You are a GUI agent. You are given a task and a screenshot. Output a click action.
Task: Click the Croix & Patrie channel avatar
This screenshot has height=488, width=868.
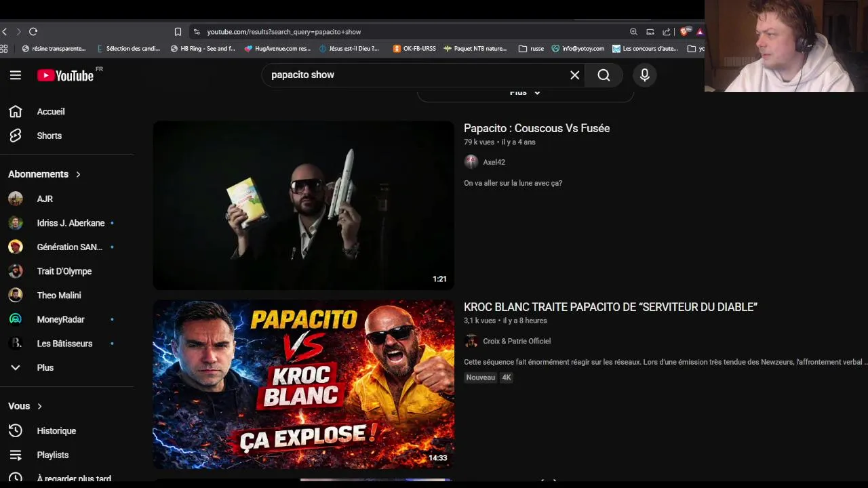471,341
